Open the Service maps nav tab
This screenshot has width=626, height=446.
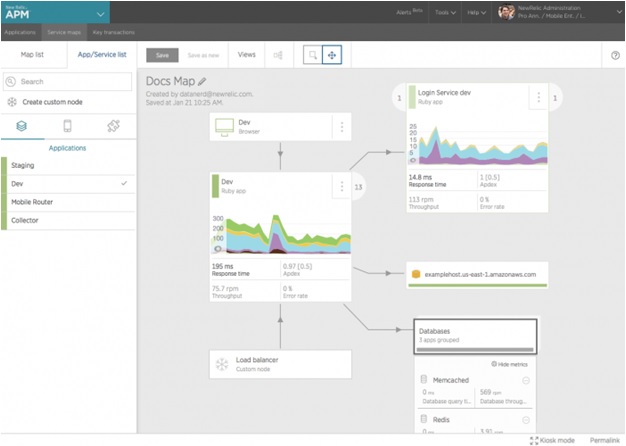click(x=64, y=32)
